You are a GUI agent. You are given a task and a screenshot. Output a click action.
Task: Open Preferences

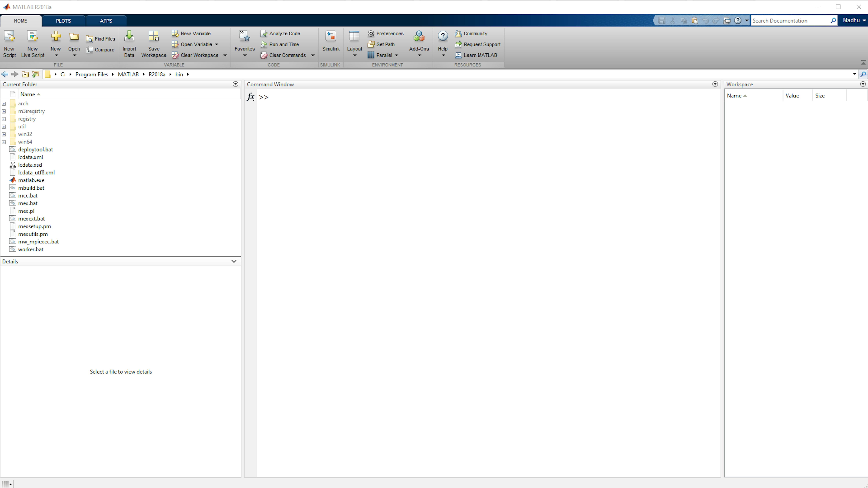(x=386, y=33)
